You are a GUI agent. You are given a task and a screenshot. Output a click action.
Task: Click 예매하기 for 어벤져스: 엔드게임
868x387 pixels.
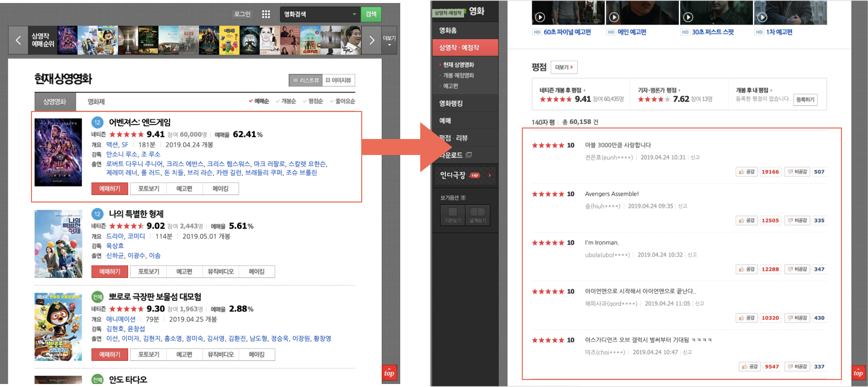pyautogui.click(x=110, y=188)
